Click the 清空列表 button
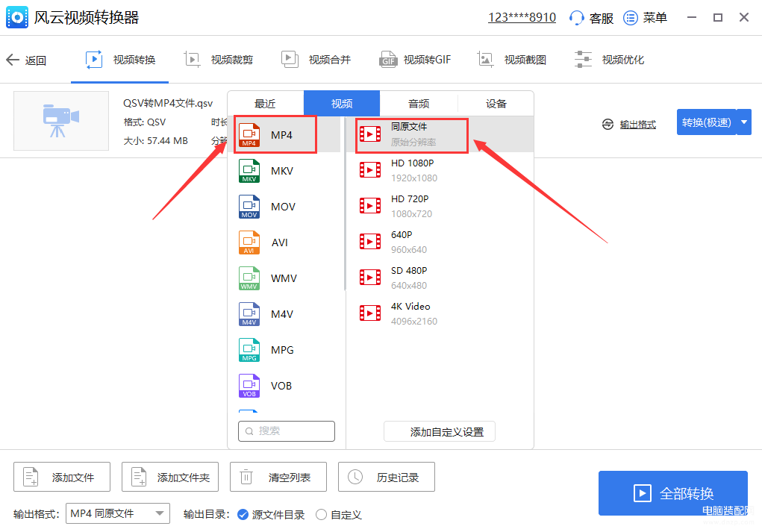This screenshot has width=762, height=532. (x=278, y=477)
